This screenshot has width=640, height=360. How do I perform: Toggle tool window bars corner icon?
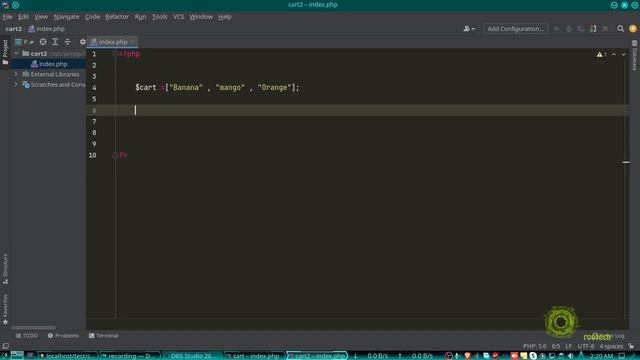(5, 346)
